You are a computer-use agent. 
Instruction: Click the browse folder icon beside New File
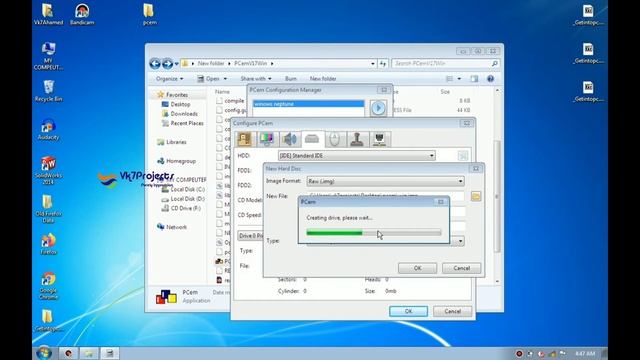click(x=476, y=196)
